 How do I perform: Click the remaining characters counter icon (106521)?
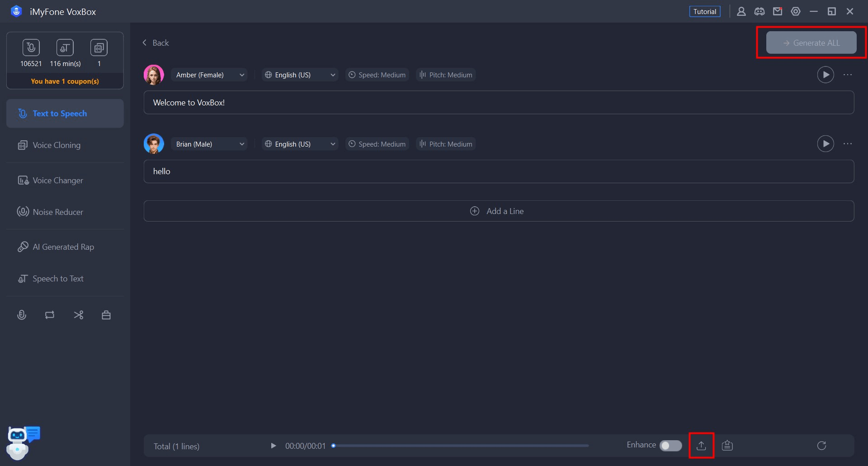[x=31, y=48]
